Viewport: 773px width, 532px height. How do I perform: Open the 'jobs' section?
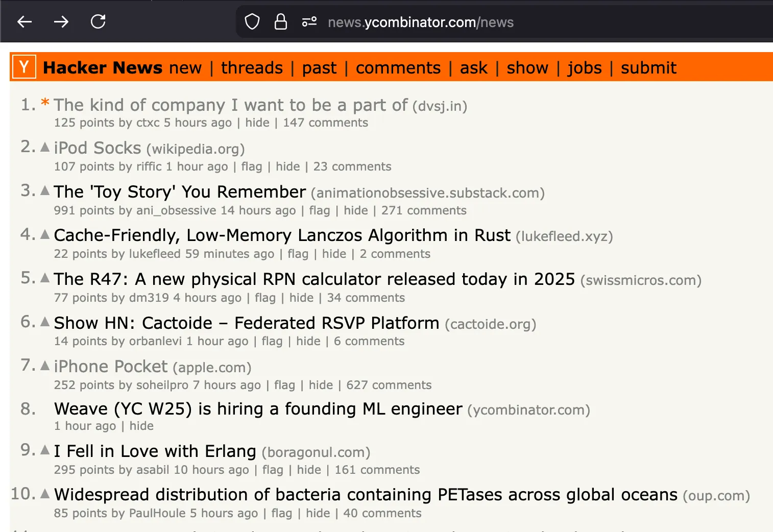[x=585, y=67]
